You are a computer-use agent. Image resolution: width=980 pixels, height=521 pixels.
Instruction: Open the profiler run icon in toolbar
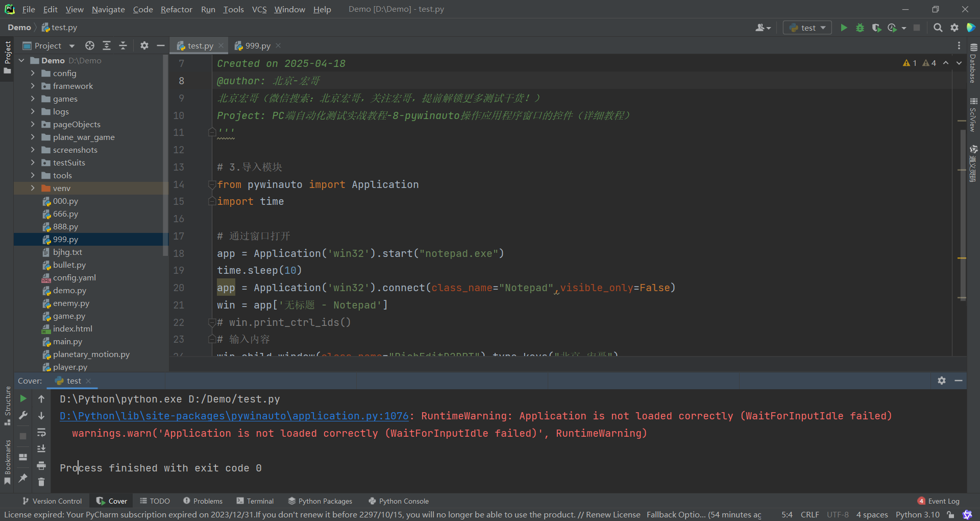tap(892, 28)
